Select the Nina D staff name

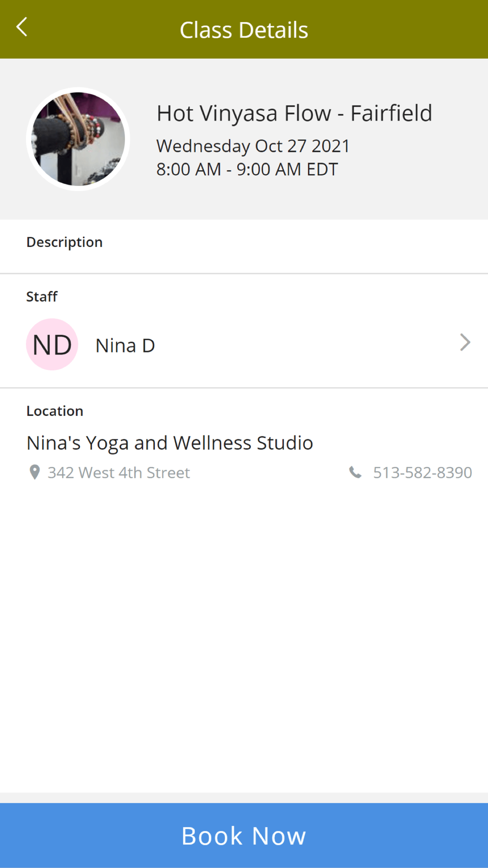pyautogui.click(x=125, y=346)
